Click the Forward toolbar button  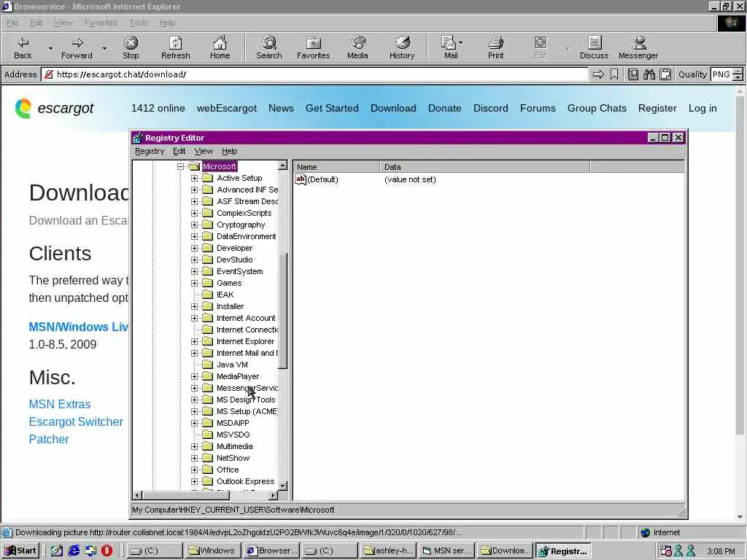tap(77, 47)
